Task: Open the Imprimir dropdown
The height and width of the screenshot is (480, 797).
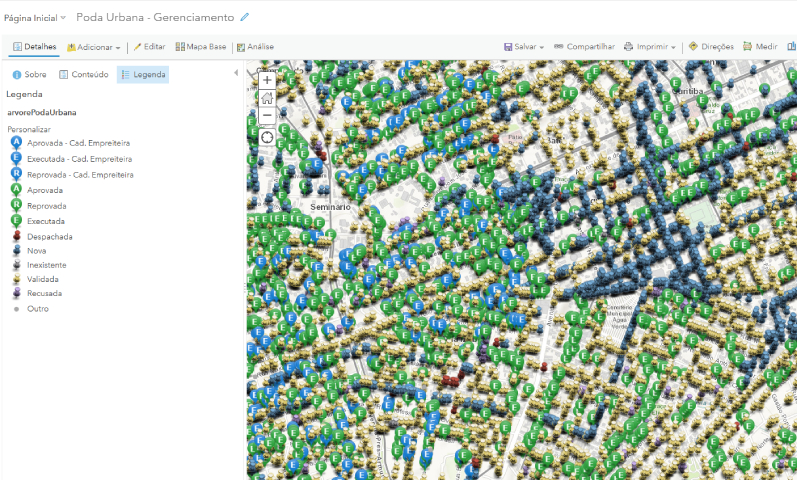Action: click(650, 47)
